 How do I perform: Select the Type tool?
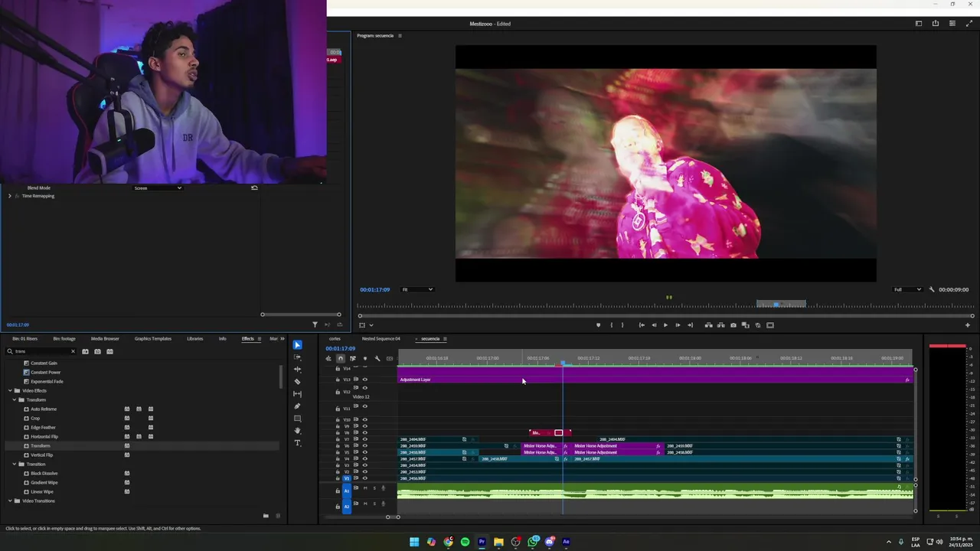point(297,443)
